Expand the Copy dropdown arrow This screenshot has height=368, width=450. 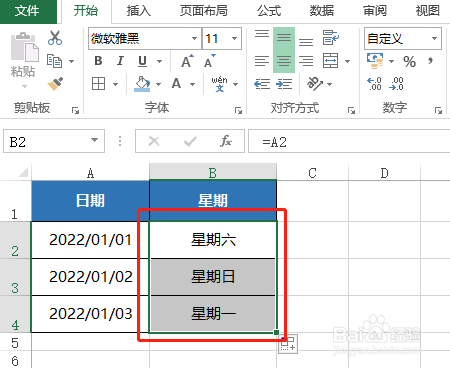[x=71, y=61]
